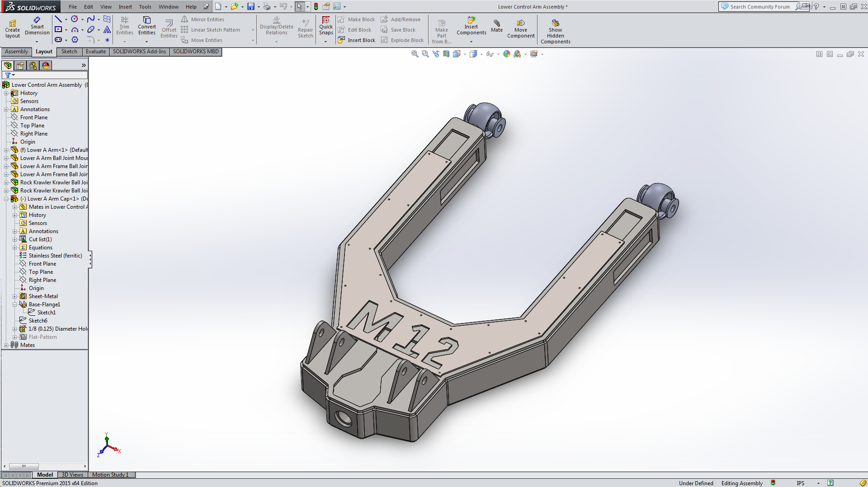Open the View Orientation dropdown
868x487 pixels.
465,54
